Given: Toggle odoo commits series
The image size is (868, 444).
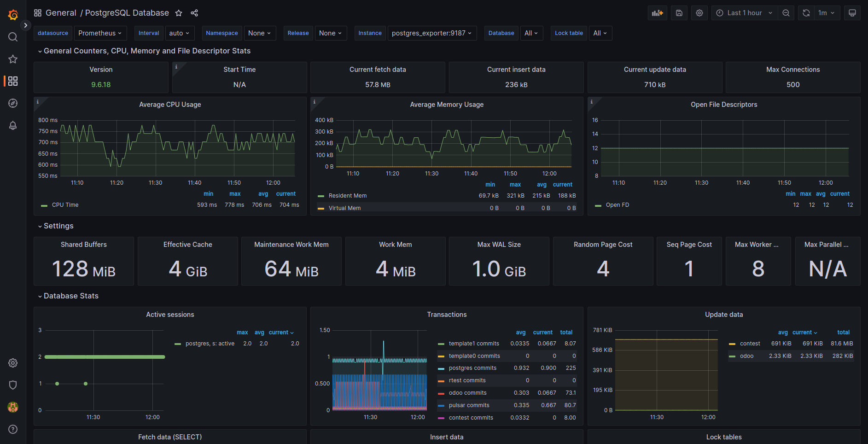Looking at the screenshot, I should click(x=467, y=393).
